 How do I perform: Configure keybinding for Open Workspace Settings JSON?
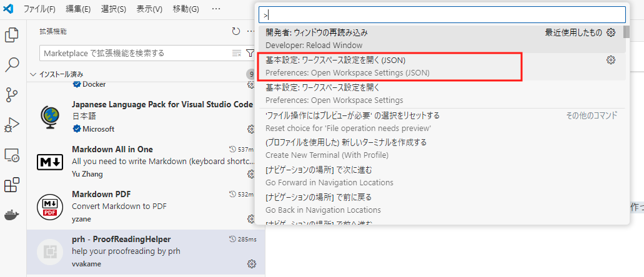coord(611,61)
